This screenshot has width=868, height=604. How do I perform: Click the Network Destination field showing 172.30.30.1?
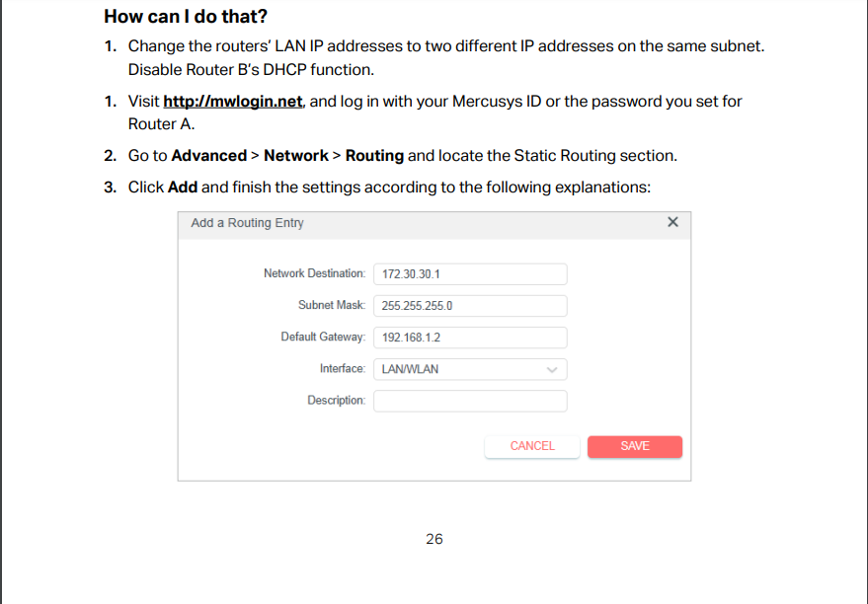(470, 274)
